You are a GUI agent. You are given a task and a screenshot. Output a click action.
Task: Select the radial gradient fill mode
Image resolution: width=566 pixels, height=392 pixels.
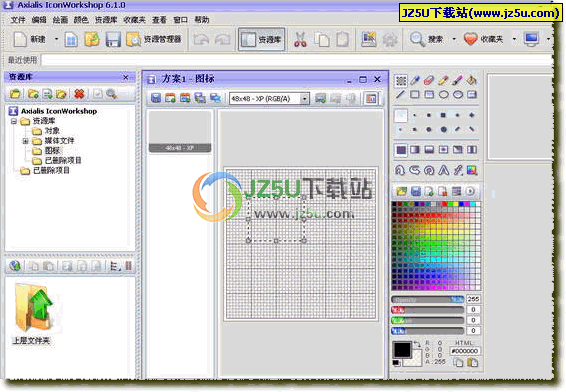pyautogui.click(x=443, y=150)
